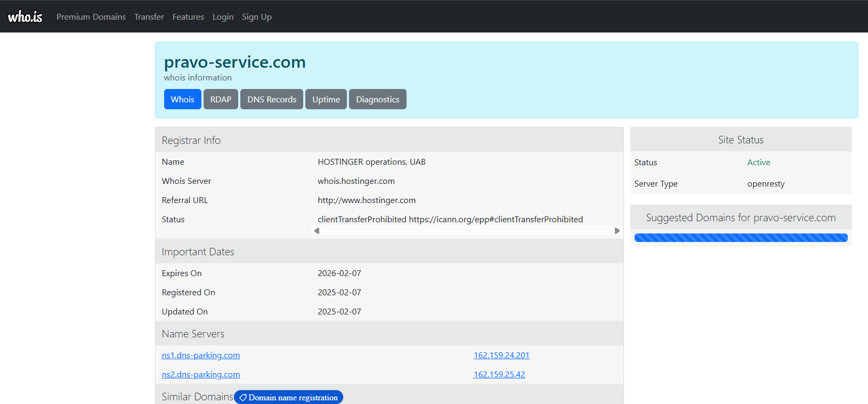This screenshot has height=404, width=868.
Task: Click the right scroll arrow under Status
Action: pyautogui.click(x=617, y=231)
